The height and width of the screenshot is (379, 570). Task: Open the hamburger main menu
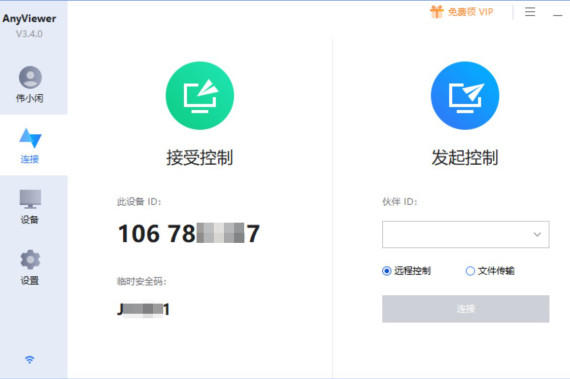point(530,12)
